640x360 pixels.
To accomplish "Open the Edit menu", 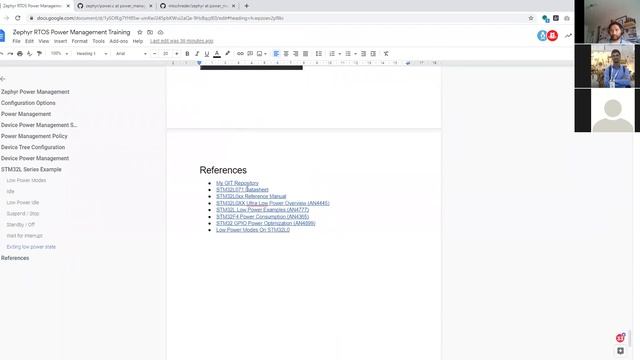I will pos(29,41).
